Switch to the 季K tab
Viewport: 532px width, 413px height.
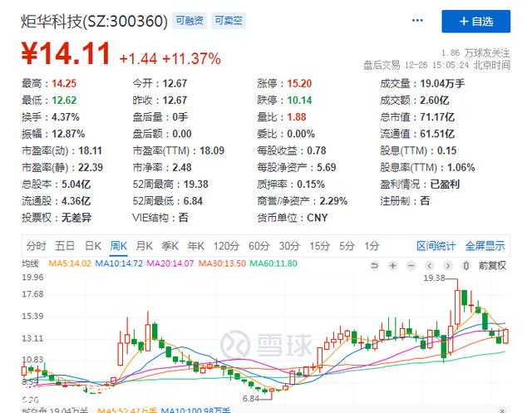click(x=170, y=246)
